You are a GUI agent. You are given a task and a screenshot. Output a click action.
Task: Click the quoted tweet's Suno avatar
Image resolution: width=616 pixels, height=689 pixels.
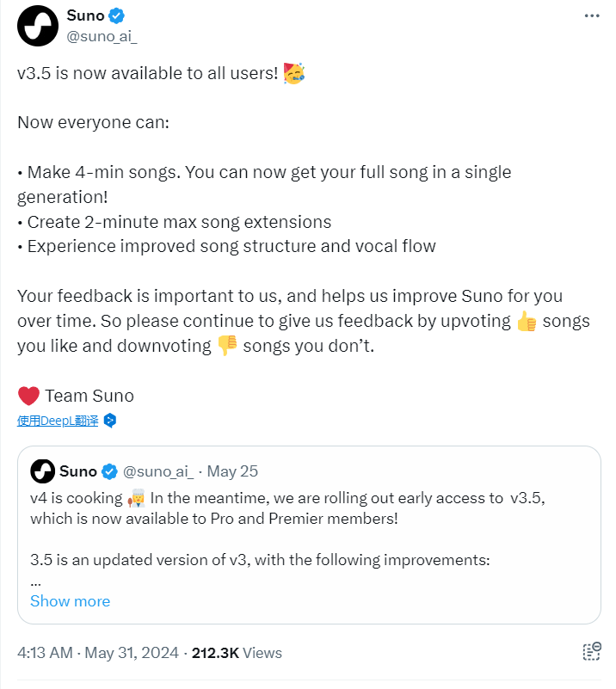click(x=41, y=471)
